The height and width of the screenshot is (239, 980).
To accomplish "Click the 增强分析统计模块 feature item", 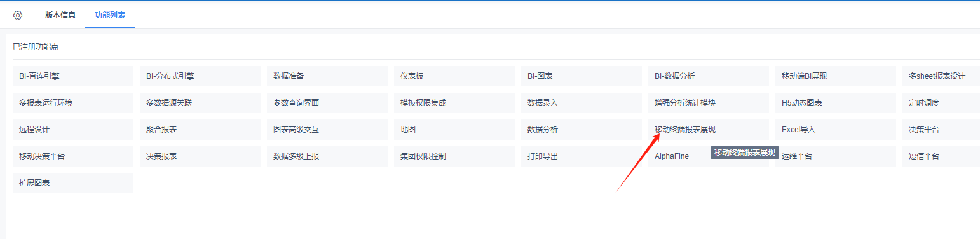I will [x=709, y=103].
